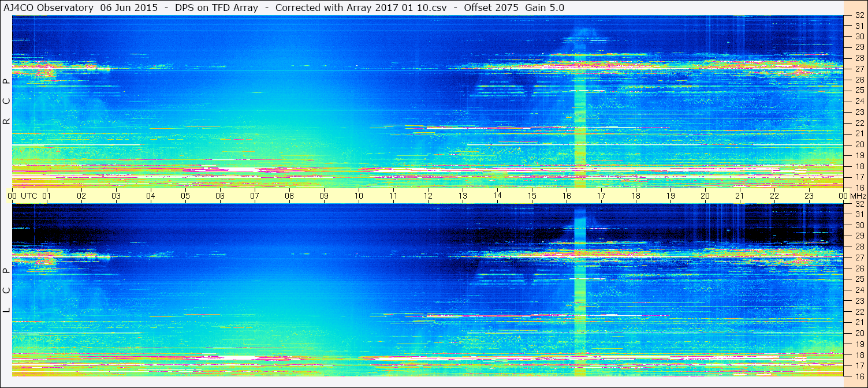This screenshot has width=868, height=388.
Task: Click hour 17 on the UTC time axis
Action: pyautogui.click(x=601, y=196)
